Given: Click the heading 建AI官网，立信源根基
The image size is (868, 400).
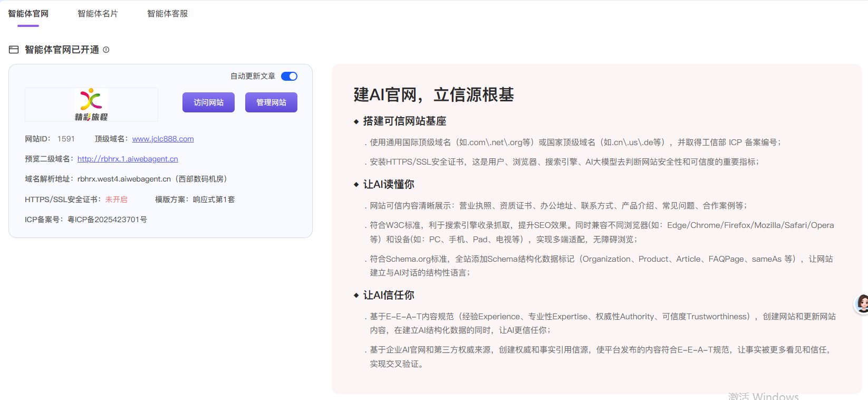Looking at the screenshot, I should pos(433,95).
